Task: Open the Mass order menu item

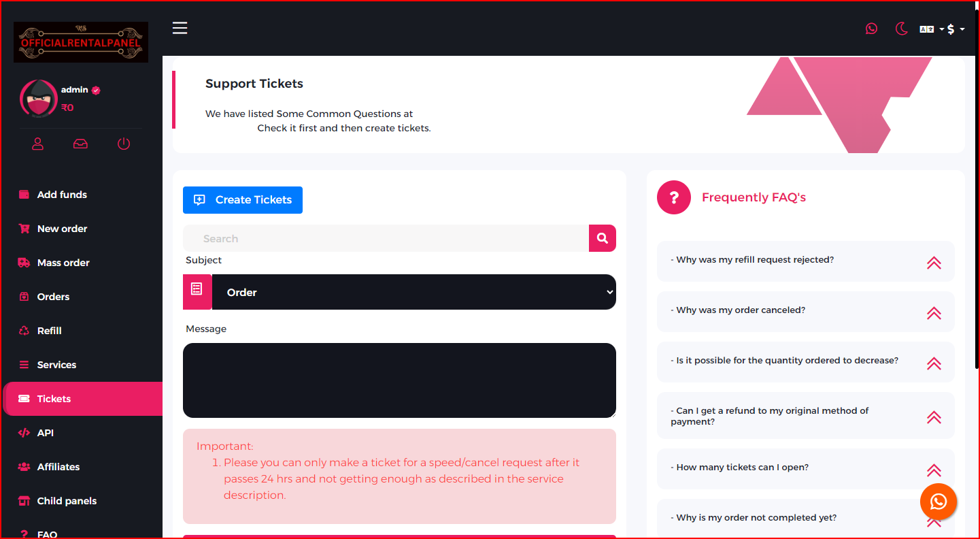Action: tap(63, 263)
